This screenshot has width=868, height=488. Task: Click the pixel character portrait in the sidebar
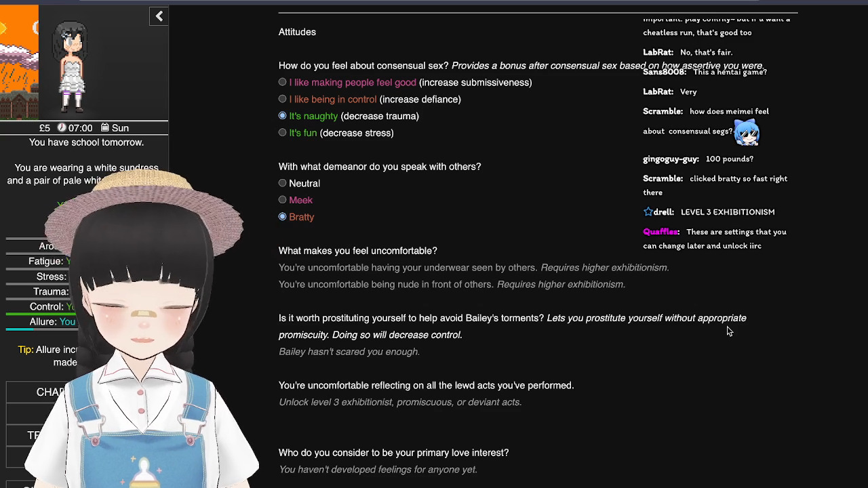point(72,66)
